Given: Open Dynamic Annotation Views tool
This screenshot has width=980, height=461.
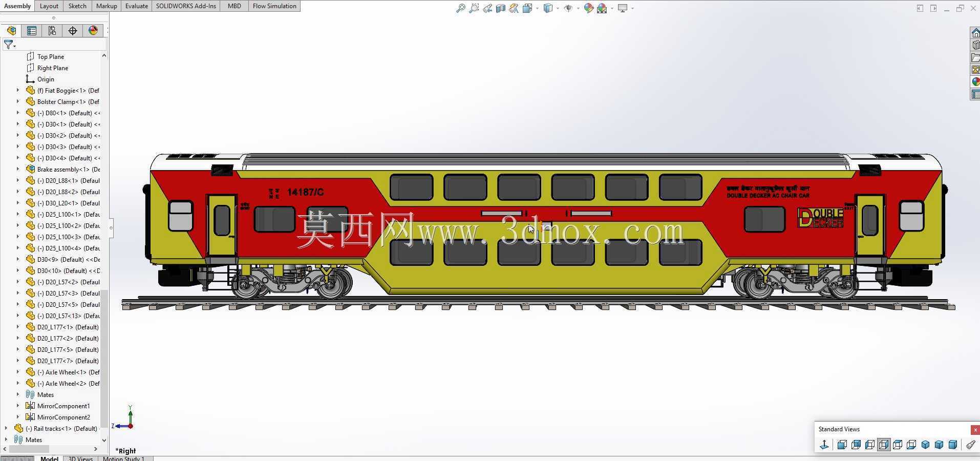Looking at the screenshot, I should [514, 8].
